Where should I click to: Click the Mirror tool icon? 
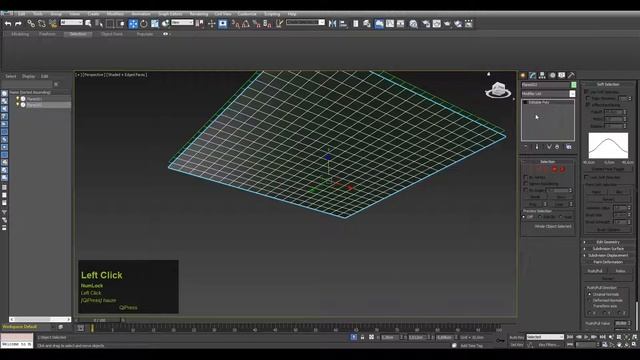(x=332, y=24)
